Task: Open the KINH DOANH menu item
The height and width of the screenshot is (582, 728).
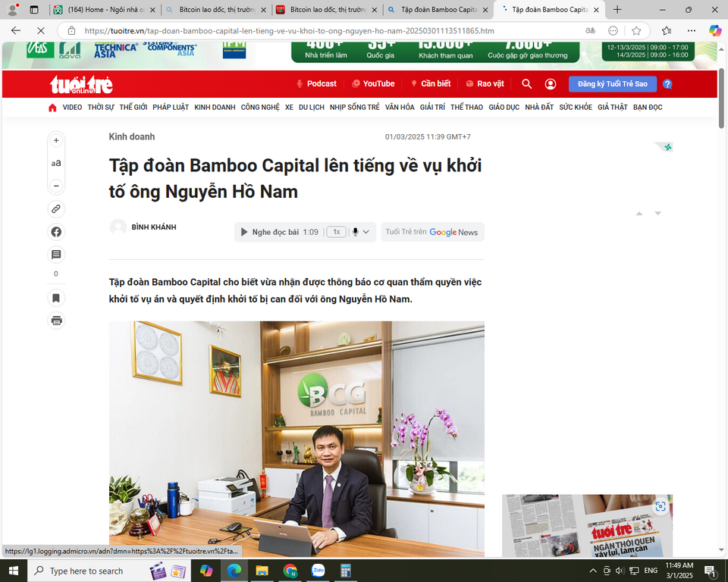Action: coord(215,108)
